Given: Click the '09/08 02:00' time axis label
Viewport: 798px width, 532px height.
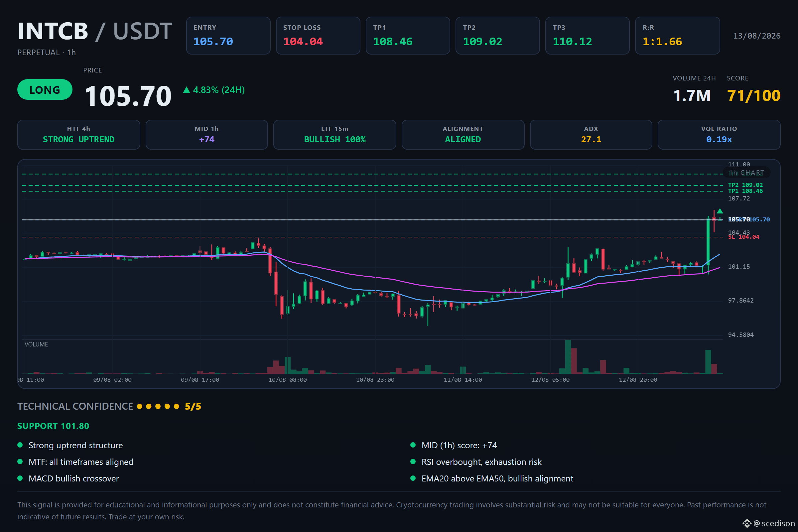Looking at the screenshot, I should point(112,380).
